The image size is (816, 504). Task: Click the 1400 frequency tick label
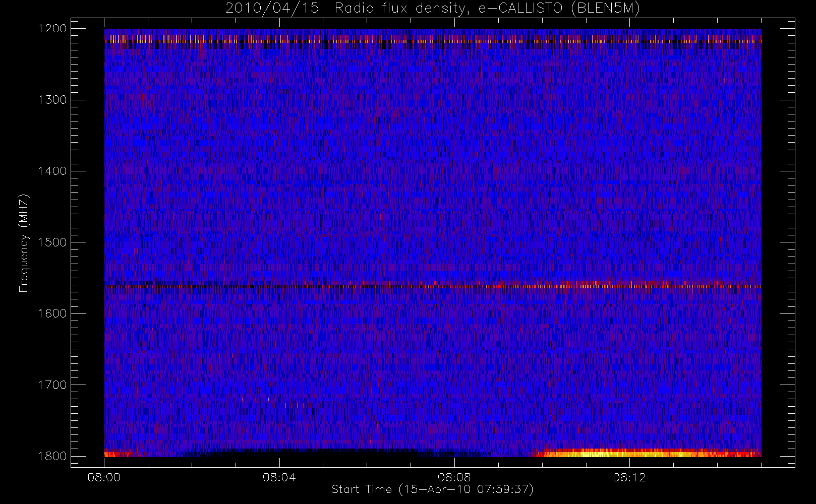click(52, 171)
